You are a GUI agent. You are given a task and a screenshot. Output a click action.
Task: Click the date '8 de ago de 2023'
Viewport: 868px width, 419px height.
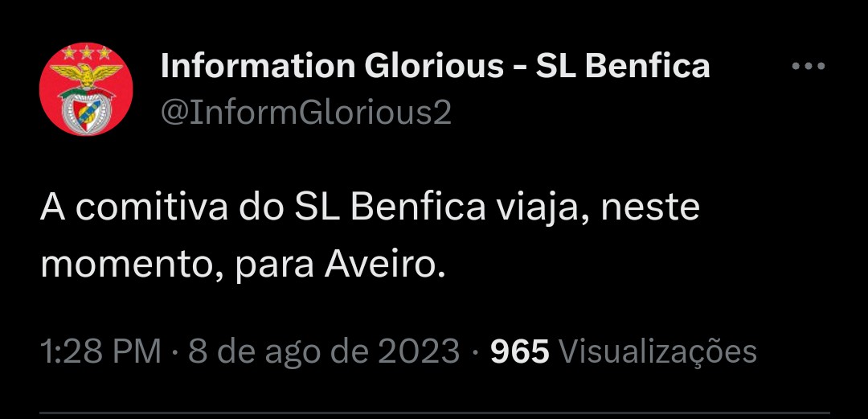tap(324, 351)
